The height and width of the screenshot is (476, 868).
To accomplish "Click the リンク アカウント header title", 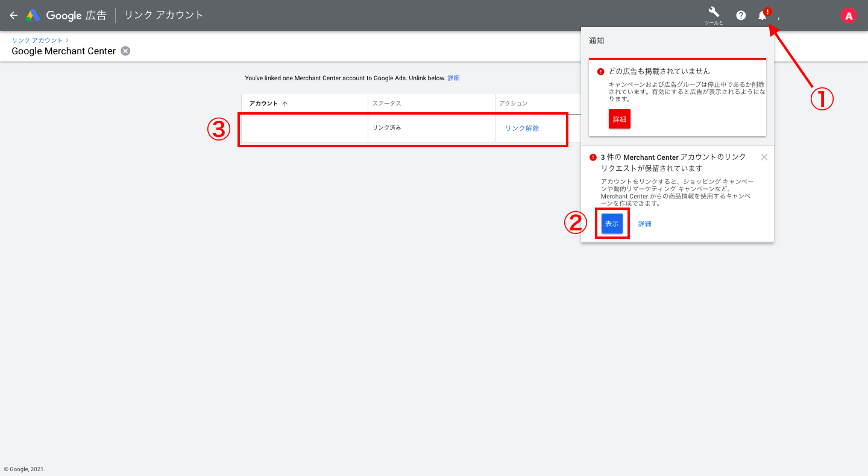I will [164, 15].
